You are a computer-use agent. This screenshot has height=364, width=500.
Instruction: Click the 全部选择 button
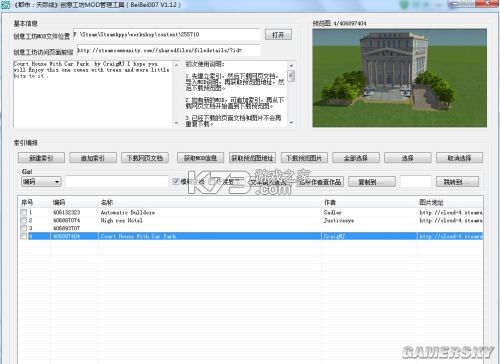click(356, 158)
